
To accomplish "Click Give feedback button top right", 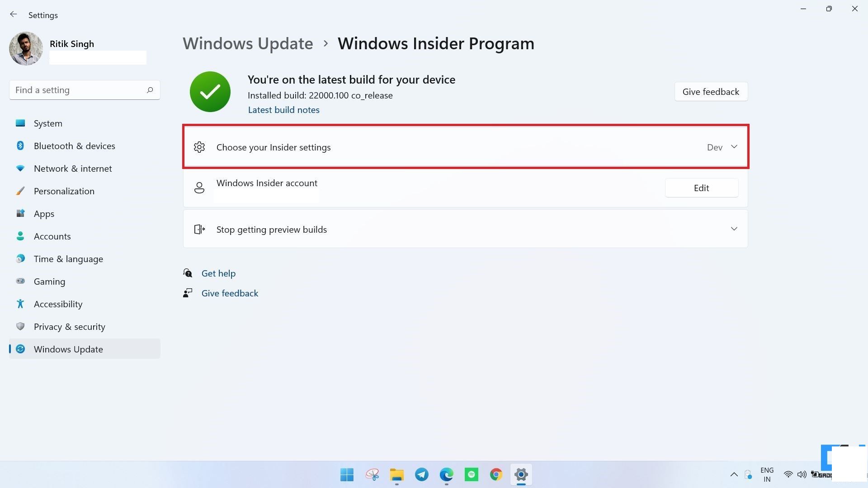I will [711, 91].
